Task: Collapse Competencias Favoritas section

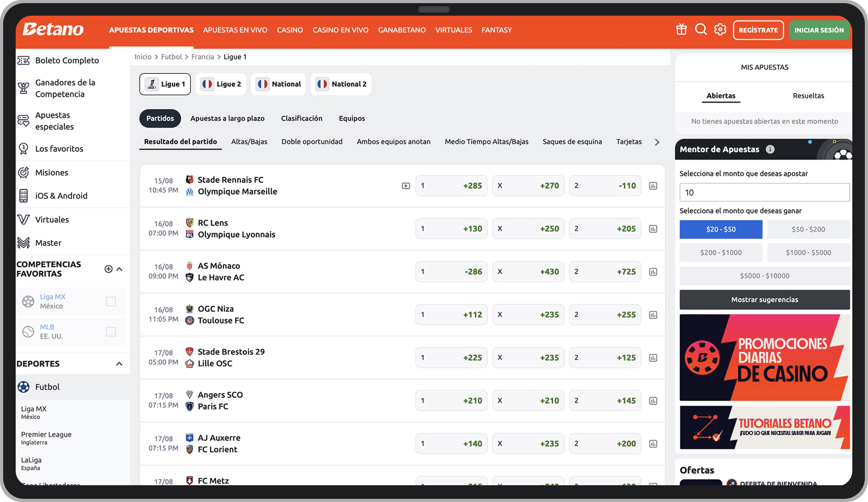Action: click(x=119, y=269)
